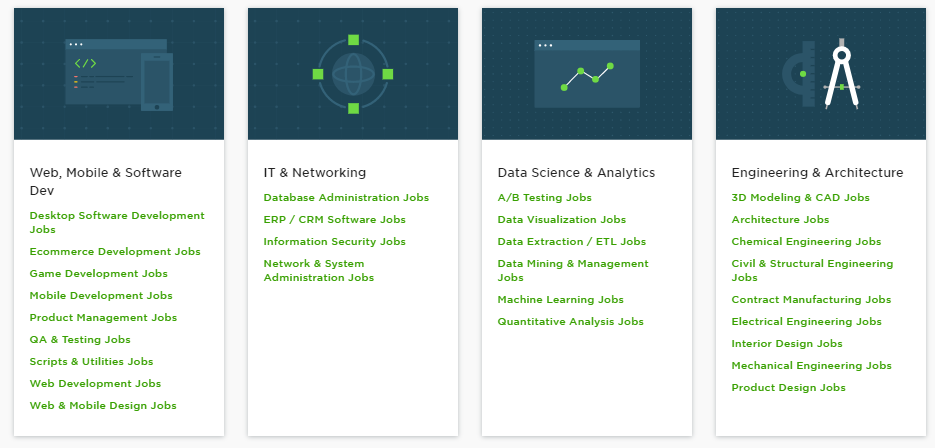Open Product Design Jobs link
Viewport: 935px width, 448px height.
[789, 388]
